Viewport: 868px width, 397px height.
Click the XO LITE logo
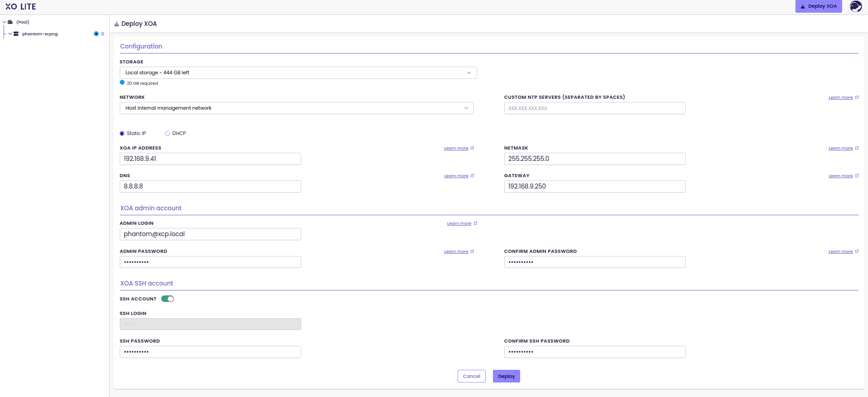point(20,7)
